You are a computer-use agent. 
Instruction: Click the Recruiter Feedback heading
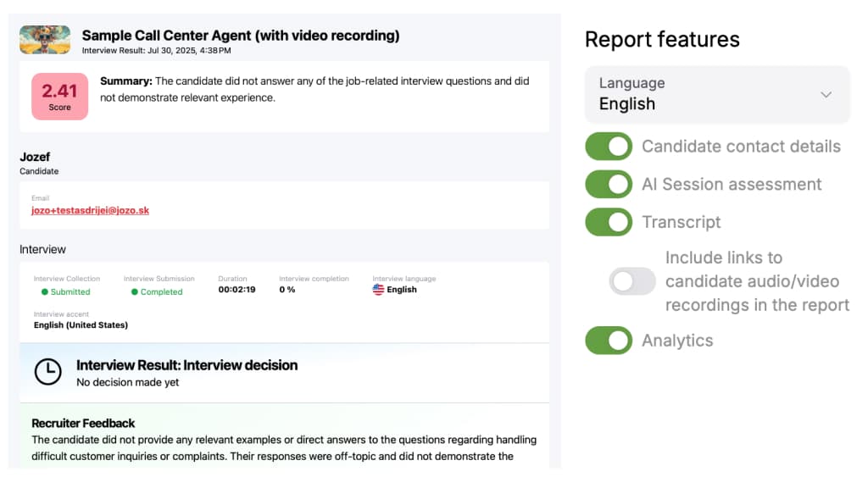83,424
